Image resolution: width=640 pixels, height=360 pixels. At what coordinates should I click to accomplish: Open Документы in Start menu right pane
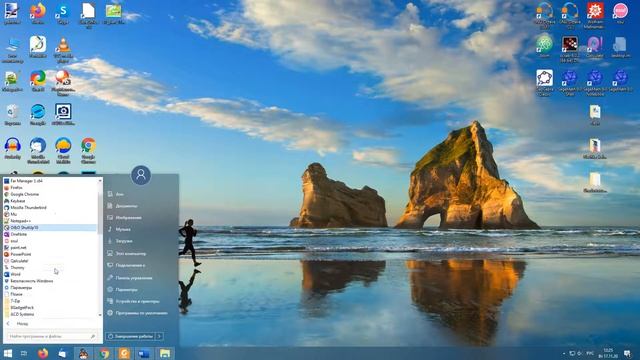[126, 206]
